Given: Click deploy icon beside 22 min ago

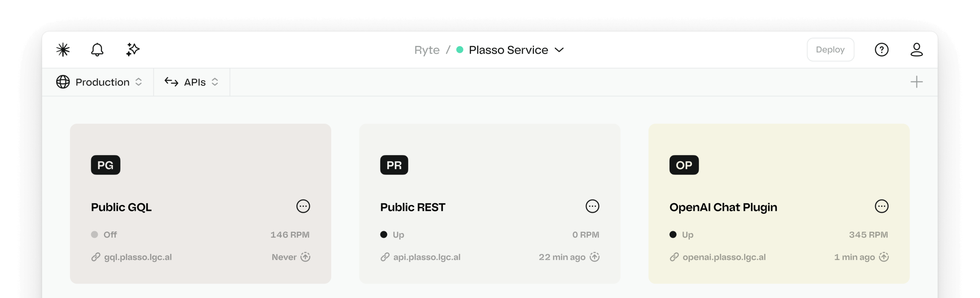Looking at the screenshot, I should point(594,257).
